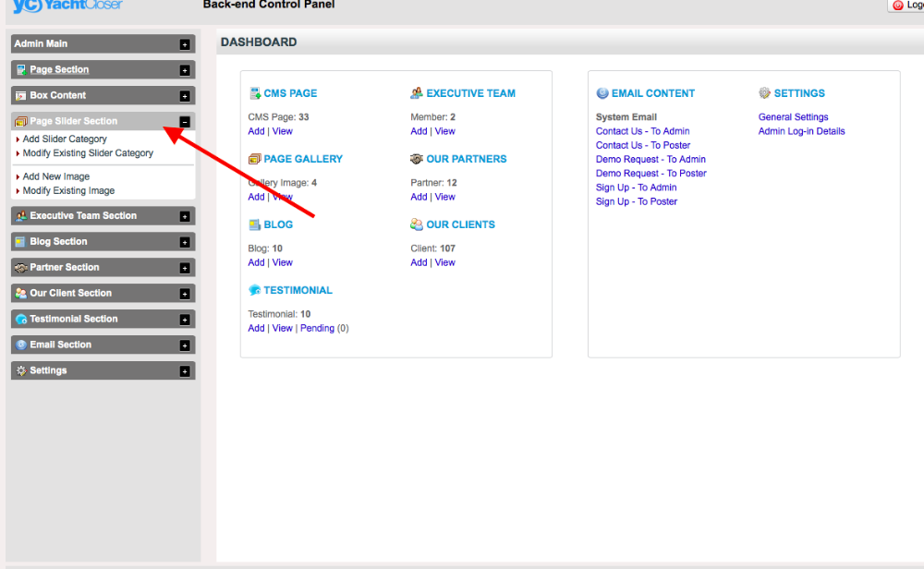Click the EMAIL CONTENT heading
This screenshot has height=569, width=924.
click(653, 93)
